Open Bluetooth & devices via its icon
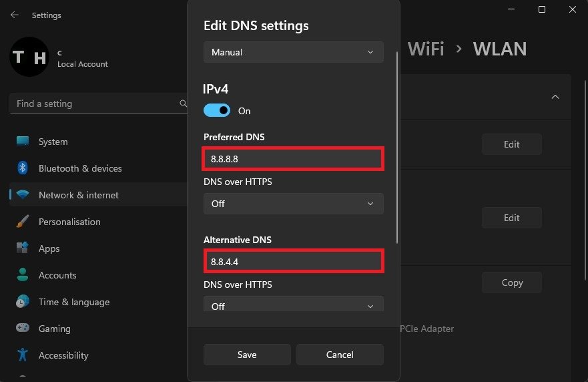Viewport: 588px width, 382px height. (x=23, y=168)
